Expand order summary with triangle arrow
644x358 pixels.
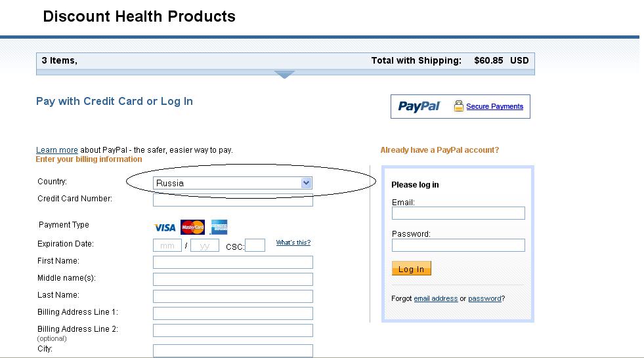tap(284, 74)
